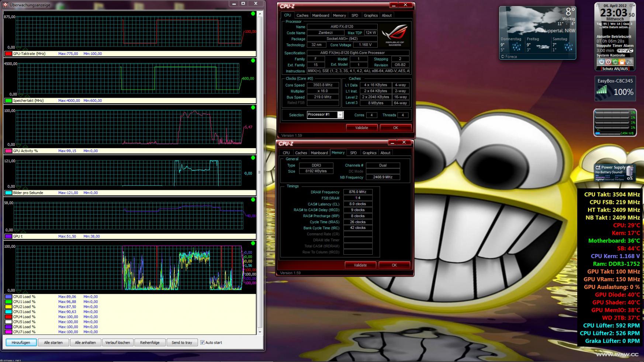Click the cyan Bilder pro Sekunde color swatch
This screenshot has height=362, width=644.
coord(8,193)
